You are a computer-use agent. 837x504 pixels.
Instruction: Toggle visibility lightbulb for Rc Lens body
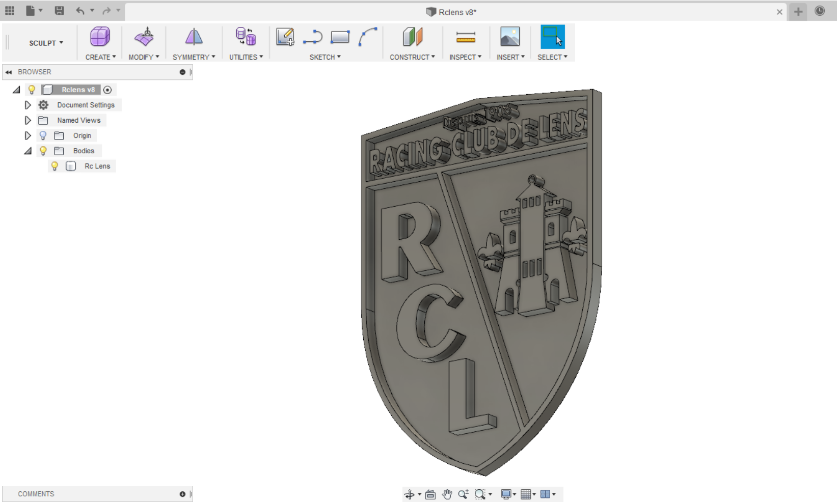(55, 166)
